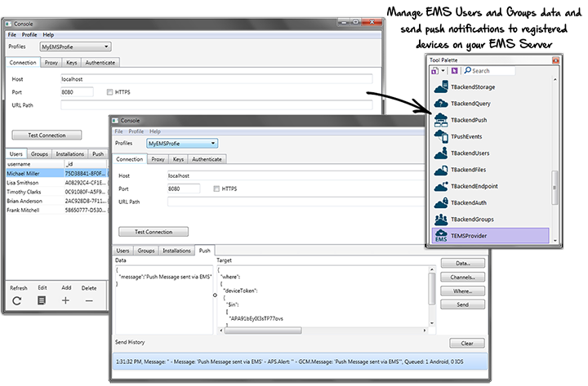The height and width of the screenshot is (386, 588).
Task: Click the Where... button
Action: pos(463,291)
